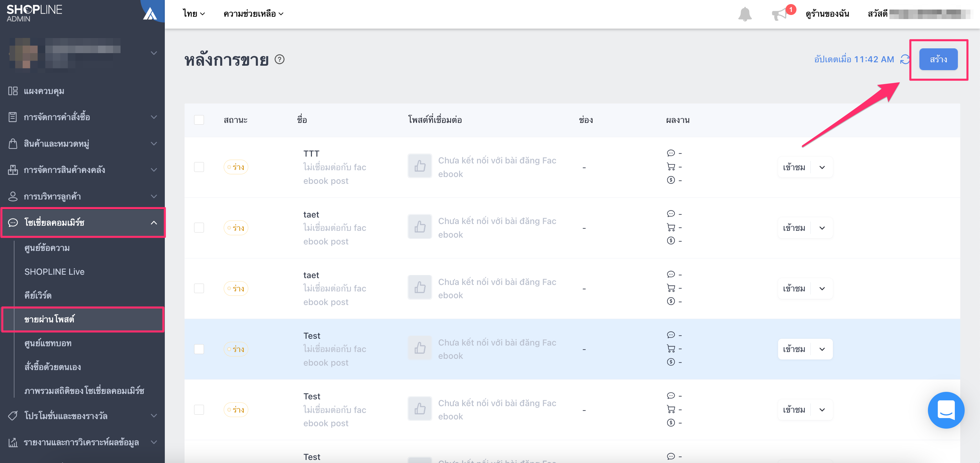The width and height of the screenshot is (980, 463).
Task: Click เข้าชม button in TTT row
Action: [794, 167]
